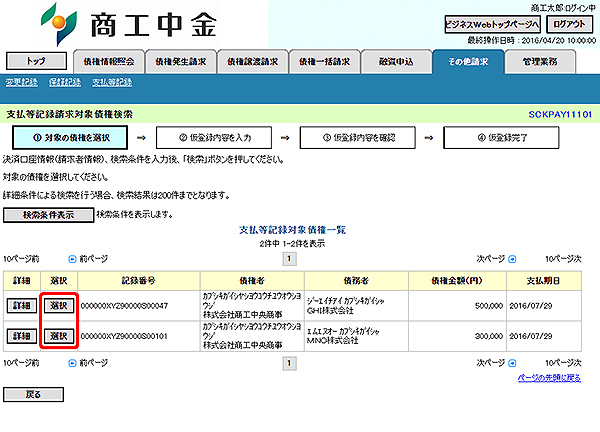Click 前ページ below the table

point(94,363)
